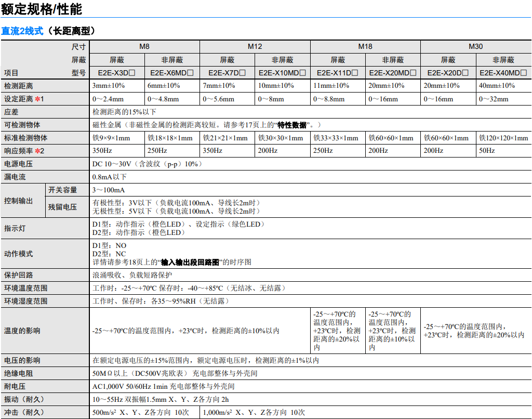Click the 冲击（耐久） row label
This screenshot has width=532, height=419.
[x=24, y=413]
